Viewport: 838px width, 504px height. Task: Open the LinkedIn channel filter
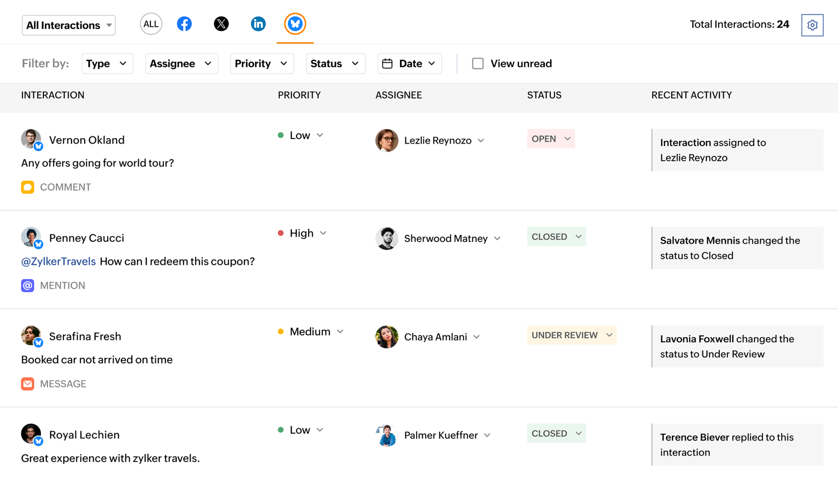pyautogui.click(x=258, y=24)
